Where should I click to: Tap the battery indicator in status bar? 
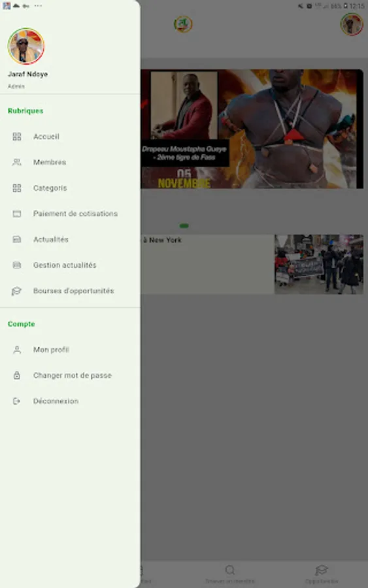pyautogui.click(x=345, y=6)
